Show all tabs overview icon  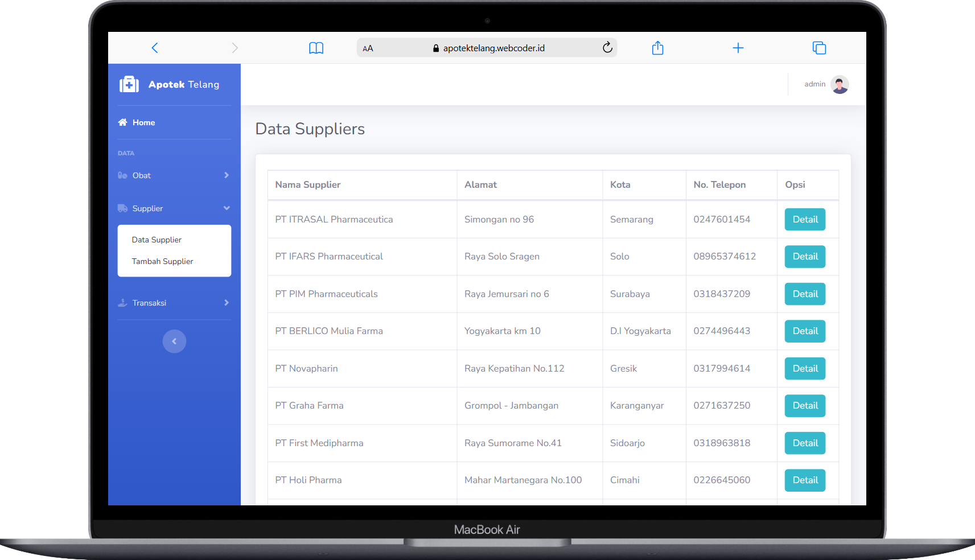(819, 48)
